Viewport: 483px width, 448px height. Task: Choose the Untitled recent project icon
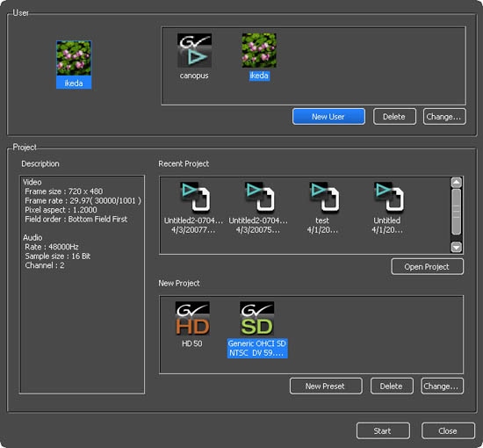pos(389,198)
